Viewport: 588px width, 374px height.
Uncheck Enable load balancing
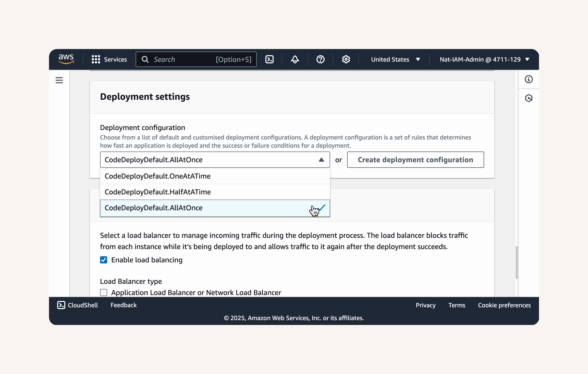(104, 260)
